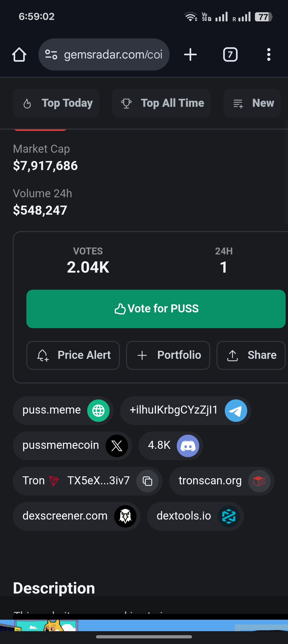The width and height of the screenshot is (288, 644).
Task: Open dexscreener.com chart link
Action: 77,516
